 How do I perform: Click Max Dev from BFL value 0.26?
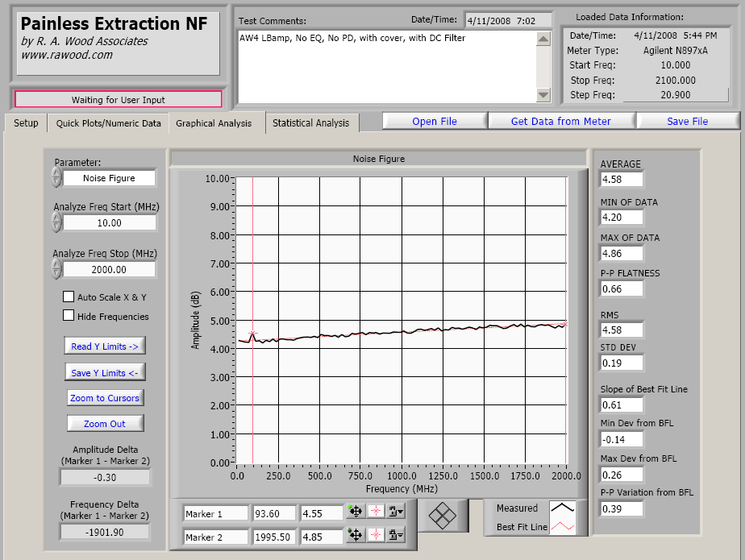pos(622,475)
